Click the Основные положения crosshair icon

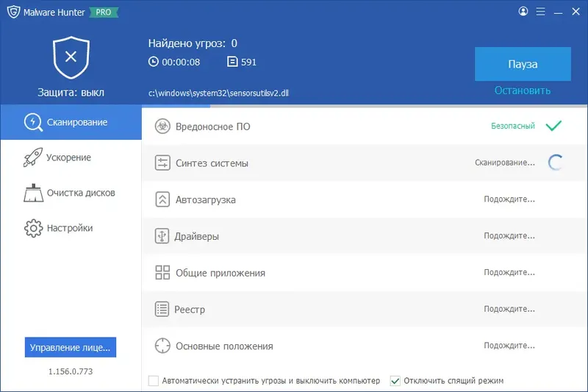pyautogui.click(x=162, y=346)
